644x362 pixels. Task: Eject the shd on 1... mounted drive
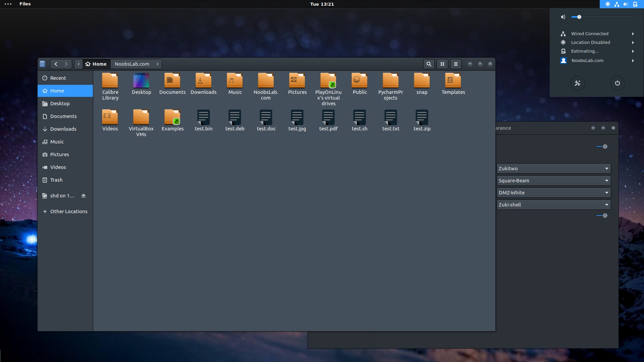pos(84,195)
